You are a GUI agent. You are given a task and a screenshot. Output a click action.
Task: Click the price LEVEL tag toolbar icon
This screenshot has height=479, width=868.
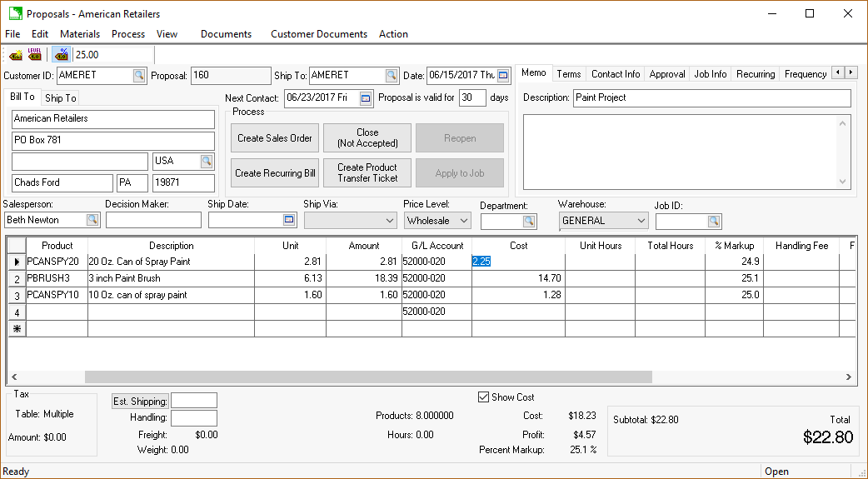pos(35,55)
